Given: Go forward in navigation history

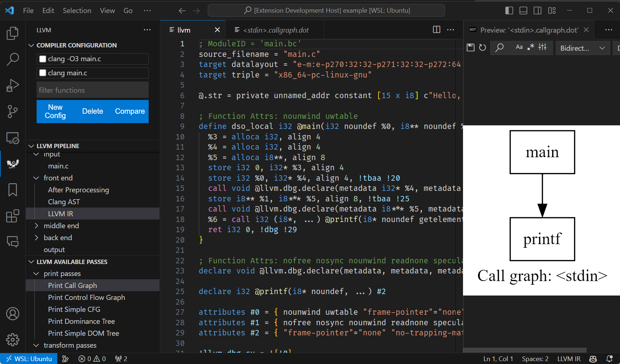Looking at the screenshot, I should coord(196,11).
